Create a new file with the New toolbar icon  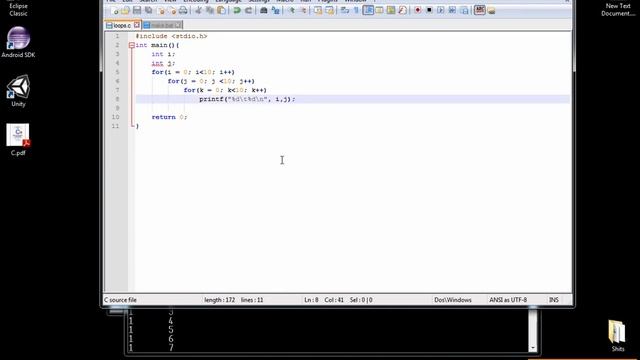pyautogui.click(x=114, y=10)
